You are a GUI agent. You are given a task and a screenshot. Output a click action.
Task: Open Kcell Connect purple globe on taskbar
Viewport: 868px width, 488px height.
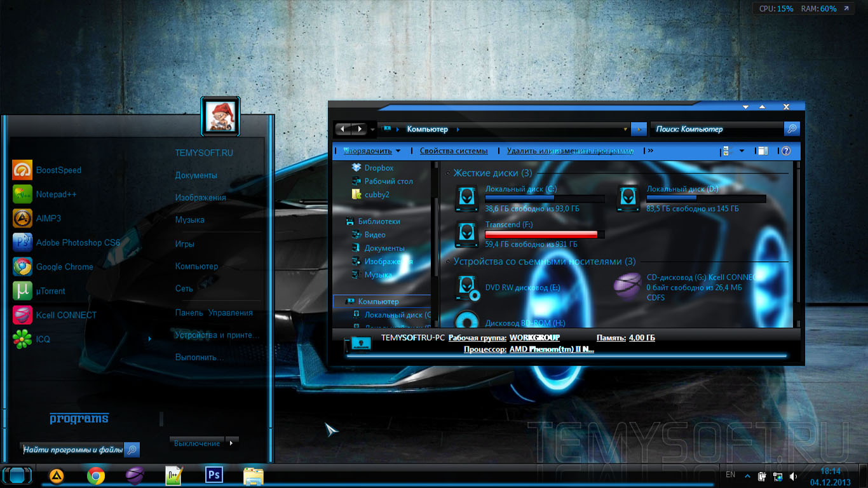135,475
